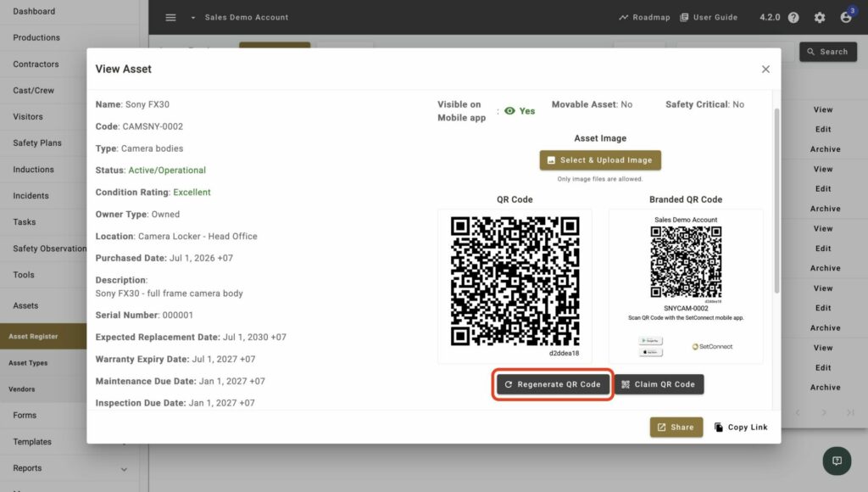Screen dimensions: 868x492
Task: Click the Excellent condition rating text
Action: tap(192, 193)
